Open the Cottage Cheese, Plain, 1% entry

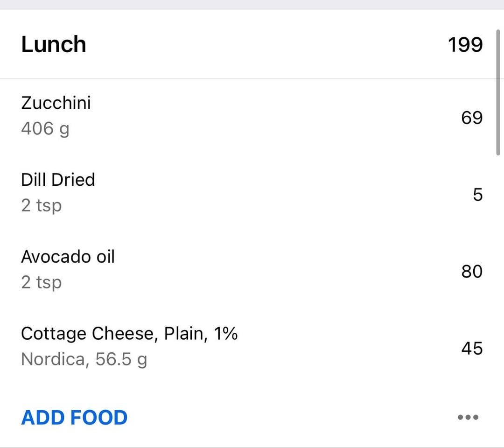[129, 334]
